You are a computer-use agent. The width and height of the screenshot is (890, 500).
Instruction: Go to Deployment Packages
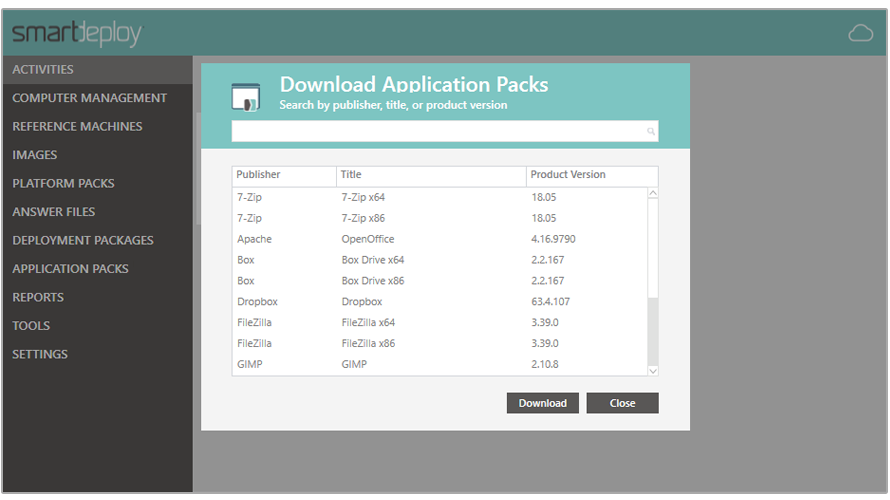point(97,240)
